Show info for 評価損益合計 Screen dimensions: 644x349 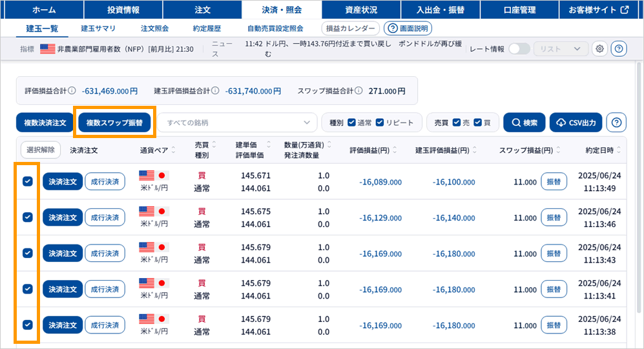click(x=72, y=90)
